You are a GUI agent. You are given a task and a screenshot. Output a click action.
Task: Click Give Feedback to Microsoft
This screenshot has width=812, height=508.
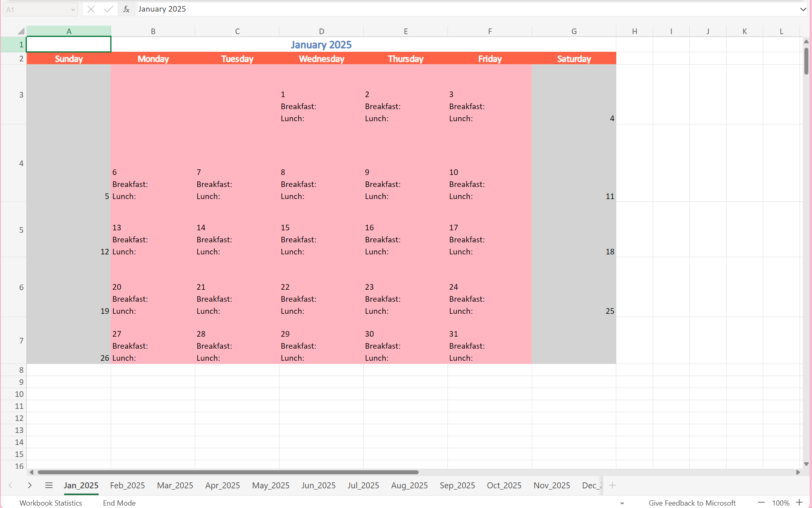pyautogui.click(x=692, y=503)
